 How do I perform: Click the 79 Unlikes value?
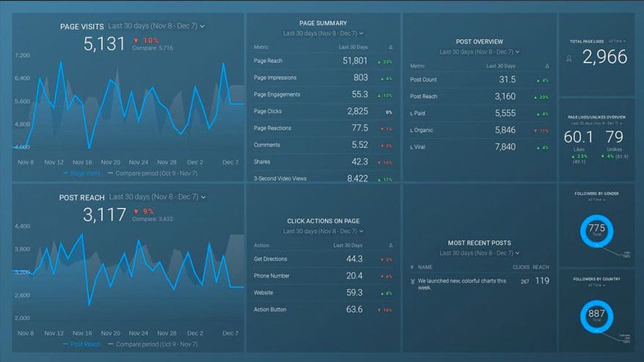click(x=614, y=137)
